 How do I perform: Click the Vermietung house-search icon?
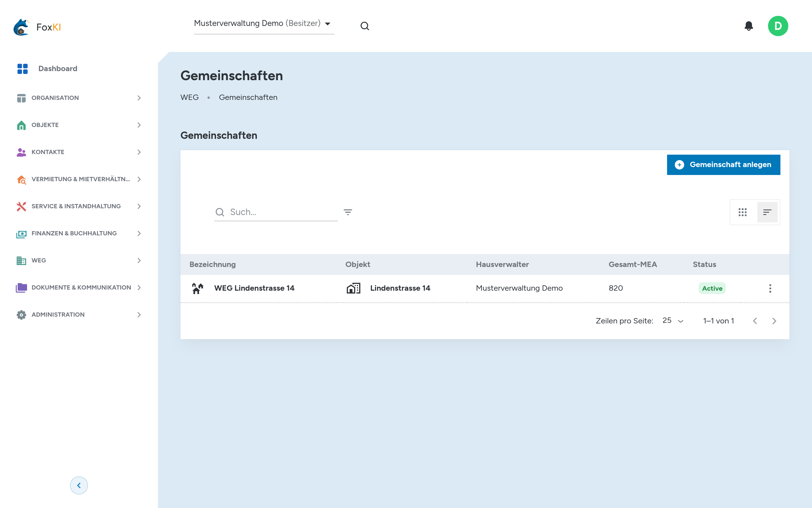[x=21, y=179]
